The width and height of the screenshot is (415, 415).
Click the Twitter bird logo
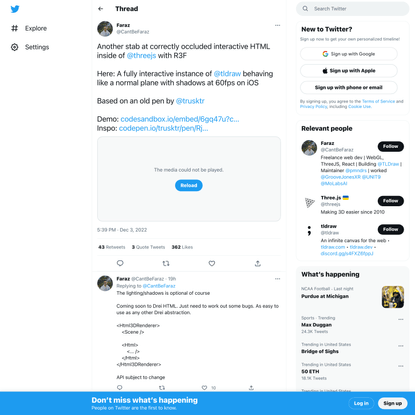[x=15, y=9]
